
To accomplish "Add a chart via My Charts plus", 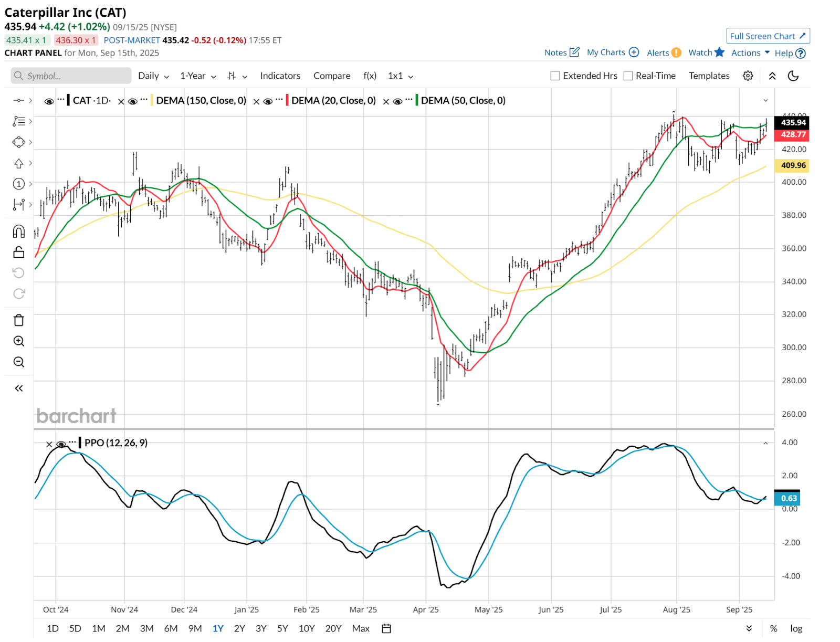I will pyautogui.click(x=634, y=52).
